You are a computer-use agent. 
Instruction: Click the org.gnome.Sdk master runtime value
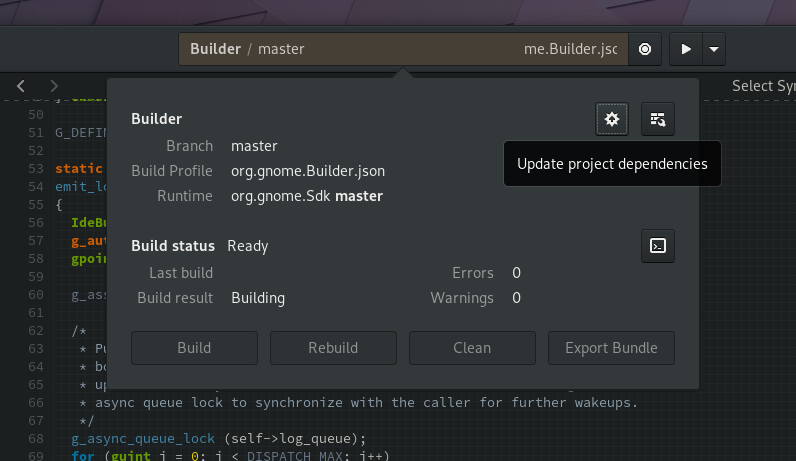coord(307,196)
